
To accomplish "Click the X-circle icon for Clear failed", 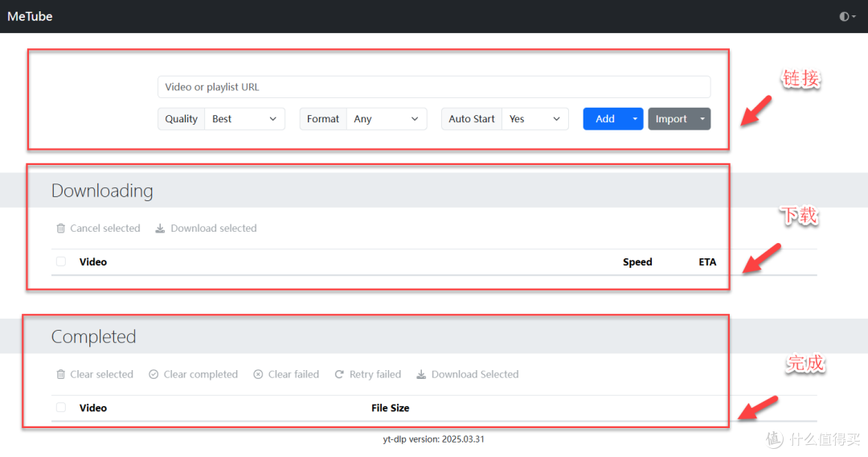I will coord(258,374).
